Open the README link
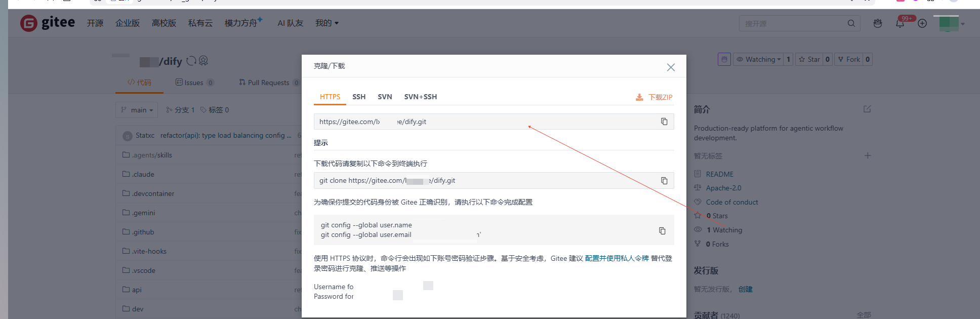This screenshot has height=319, width=980. coord(720,174)
